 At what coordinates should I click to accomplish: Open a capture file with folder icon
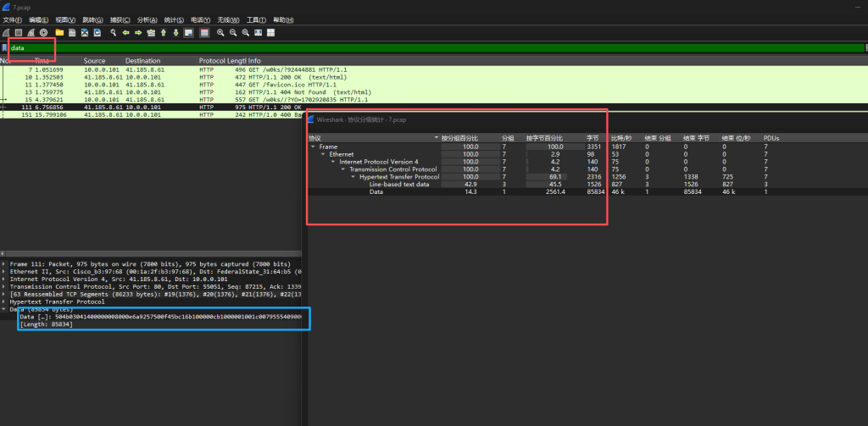coord(59,33)
